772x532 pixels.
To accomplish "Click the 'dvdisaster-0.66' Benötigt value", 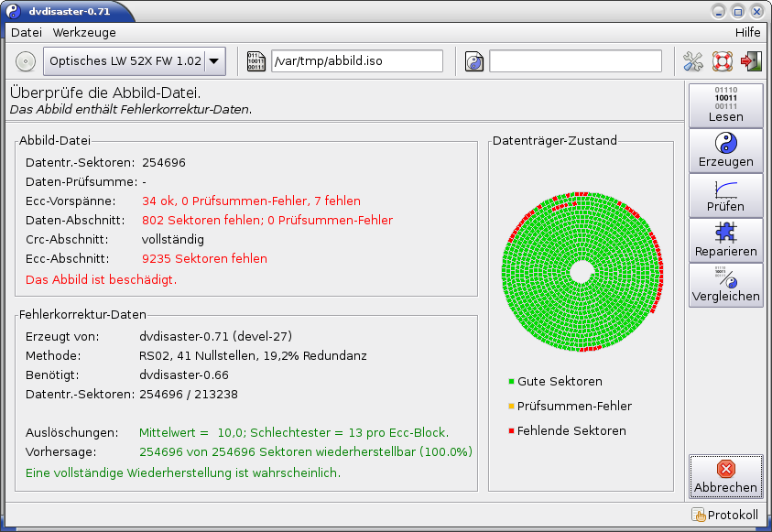I will point(184,375).
